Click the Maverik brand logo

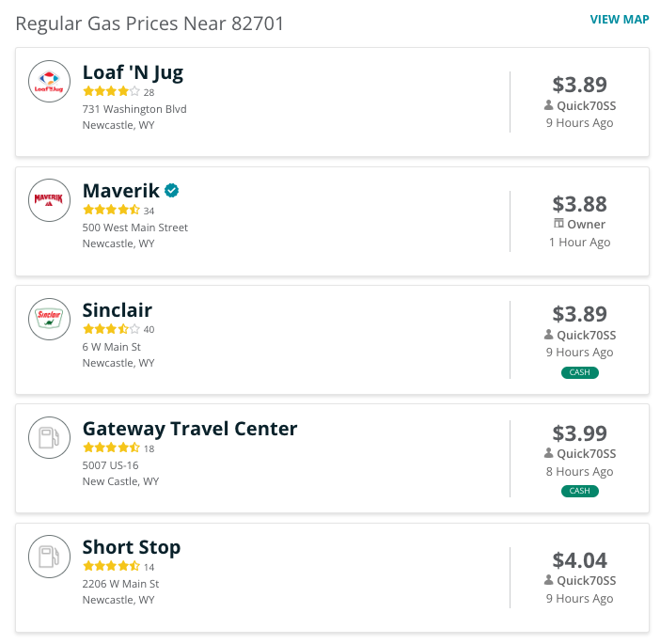coord(49,200)
